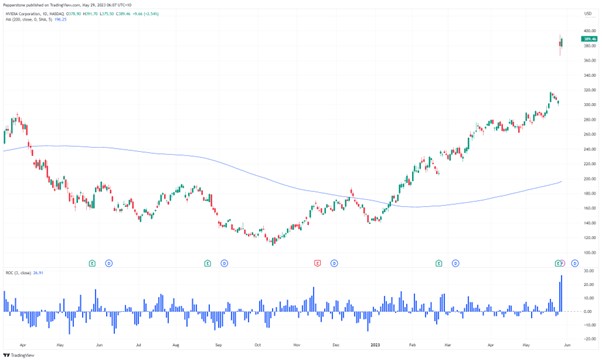Viewport: 602px width, 361px height.
Task: Click the latest tall ROC histogram bar
Action: coord(561,293)
